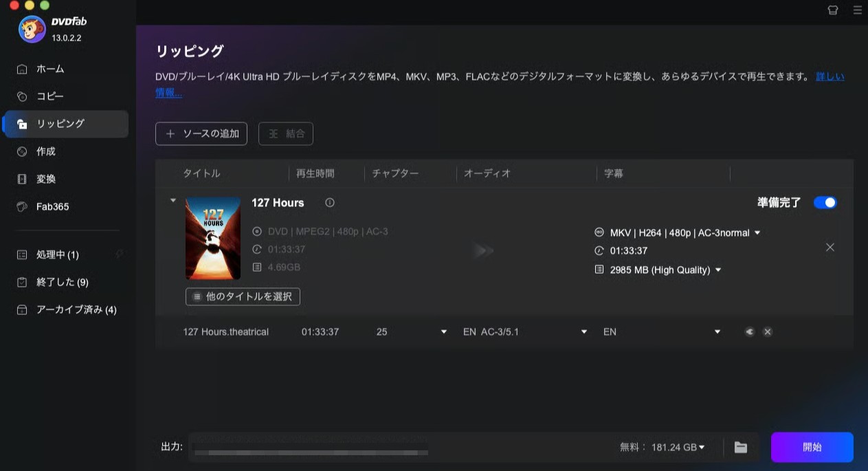The width and height of the screenshot is (868, 471).
Task: Click タイトル column header
Action: pos(201,173)
